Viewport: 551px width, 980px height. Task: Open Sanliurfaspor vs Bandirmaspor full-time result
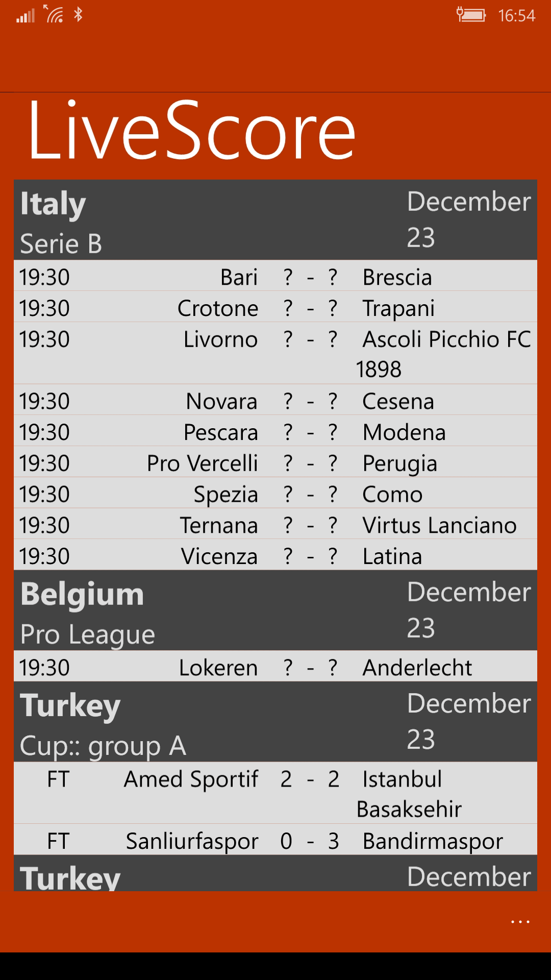click(x=275, y=841)
